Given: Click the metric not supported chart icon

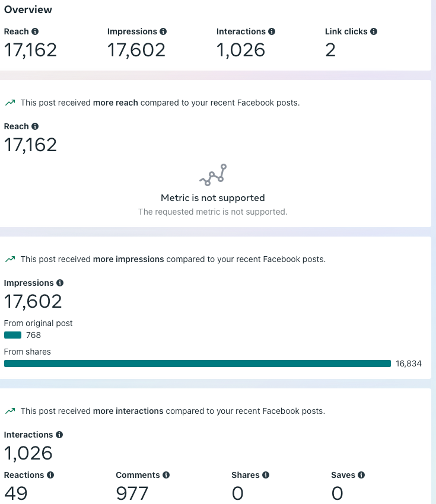Looking at the screenshot, I should point(213,175).
